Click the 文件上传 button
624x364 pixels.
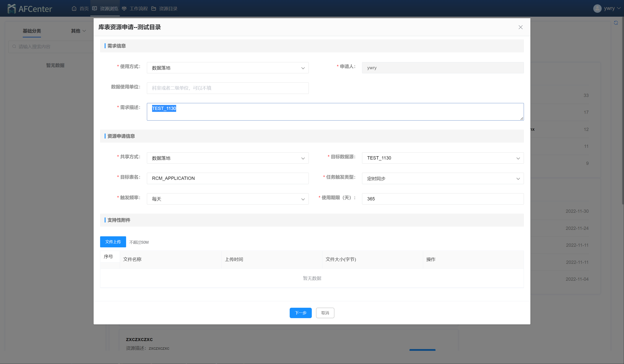(x=113, y=242)
